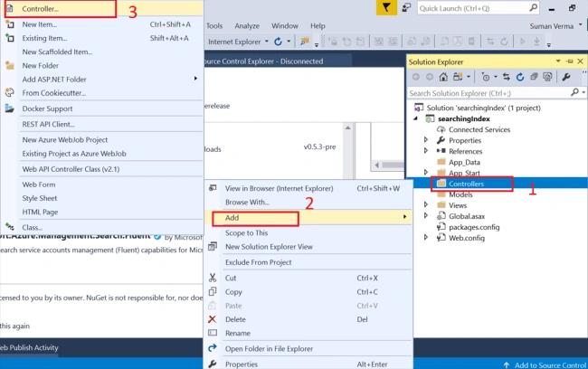588x369 pixels.
Task: Click the Connected Services icon
Action: pyautogui.click(x=441, y=129)
